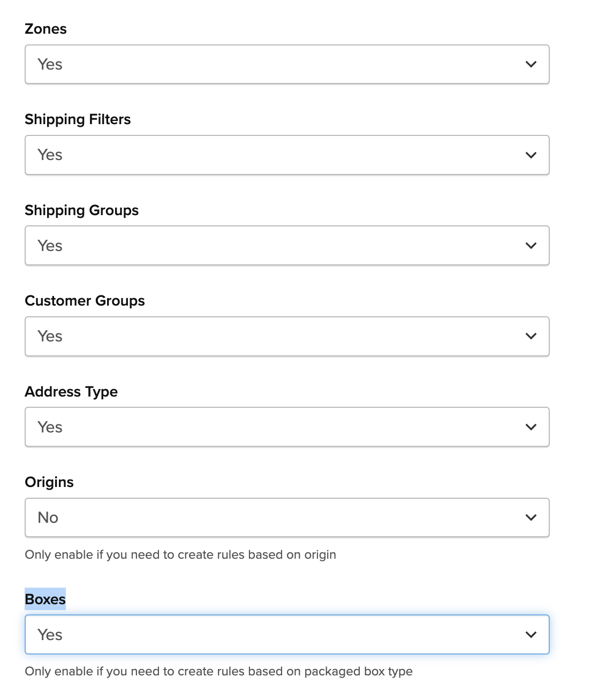Open the focused Boxes dropdown
606x700 pixels.
pos(287,635)
